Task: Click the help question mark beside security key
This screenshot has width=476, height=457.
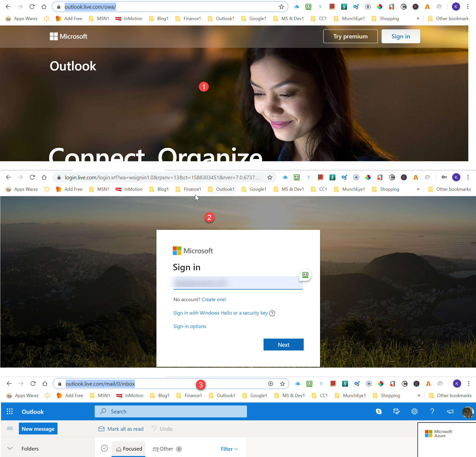Action: point(272,313)
